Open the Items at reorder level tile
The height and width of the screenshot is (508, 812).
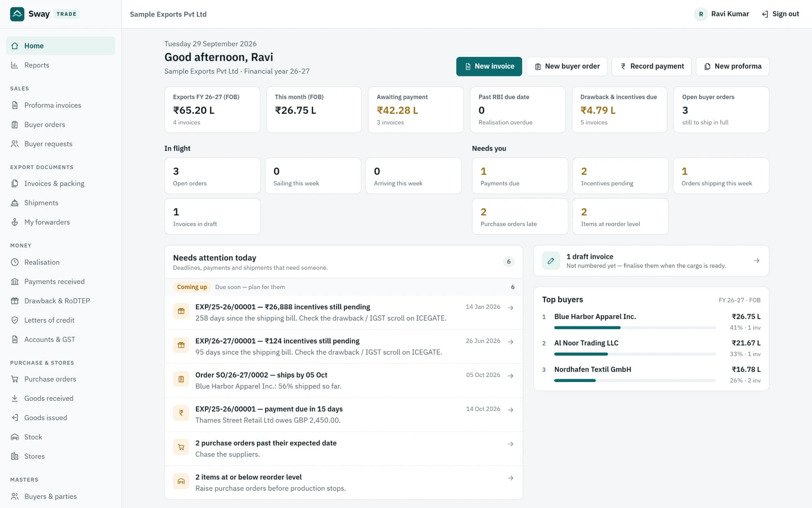620,216
